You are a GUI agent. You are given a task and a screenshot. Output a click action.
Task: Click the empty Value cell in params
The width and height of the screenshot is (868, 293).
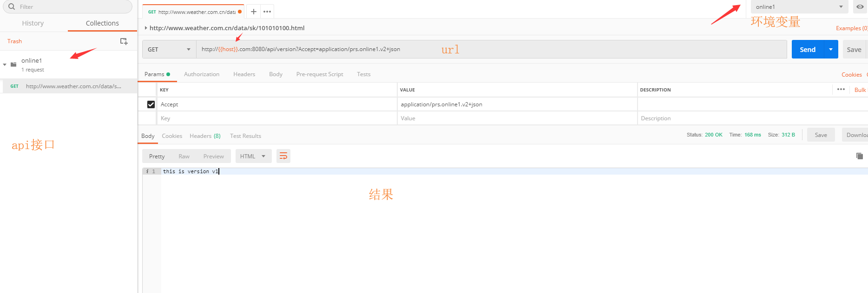(517, 118)
